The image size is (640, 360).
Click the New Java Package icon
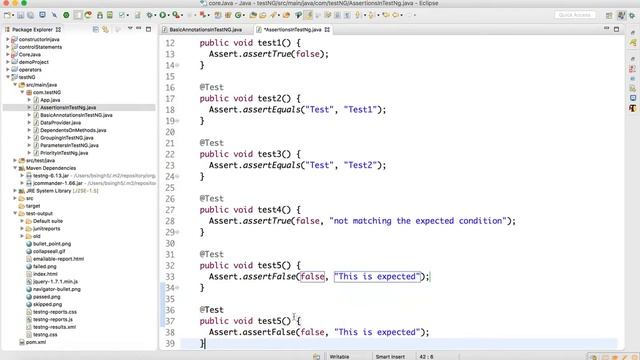(x=228, y=15)
